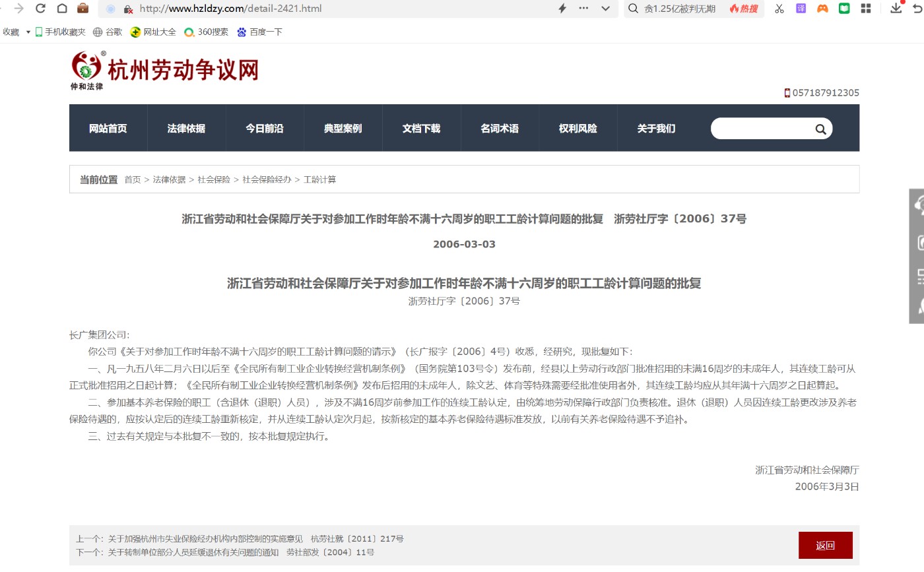
Task: Open the four-square apps grid icon
Action: click(866, 9)
